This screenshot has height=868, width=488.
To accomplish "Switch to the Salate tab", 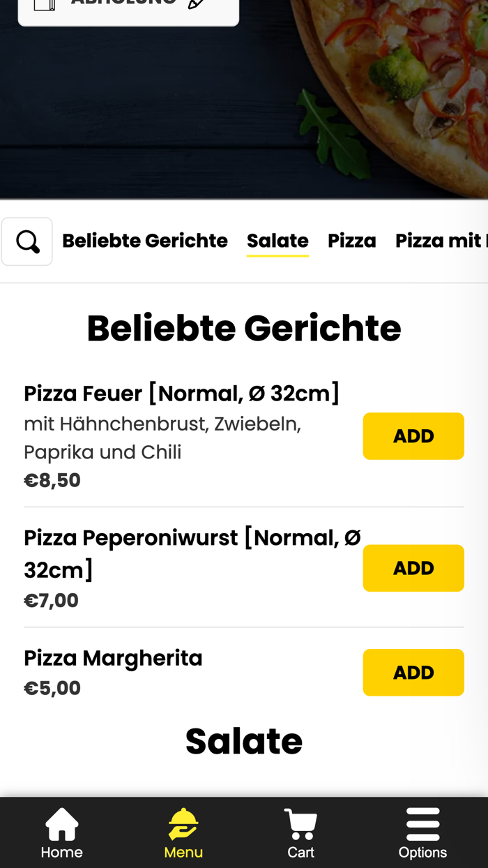I will pos(277,241).
